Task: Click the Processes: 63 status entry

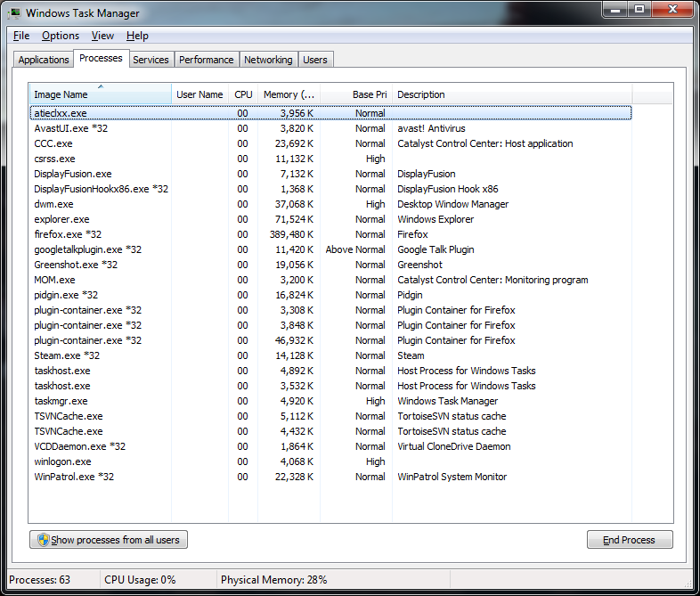Action: coord(40,580)
